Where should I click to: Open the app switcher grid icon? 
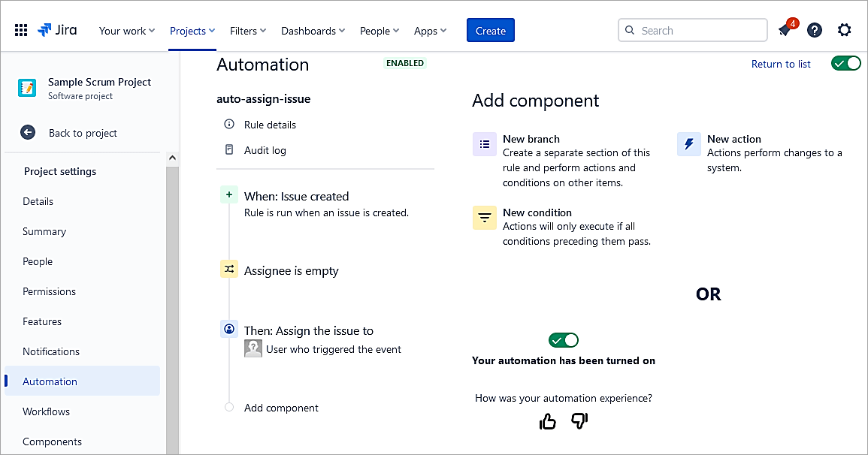pyautogui.click(x=21, y=31)
